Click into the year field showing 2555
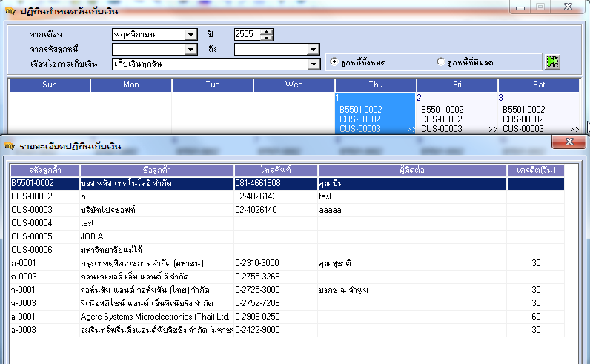 click(248, 34)
